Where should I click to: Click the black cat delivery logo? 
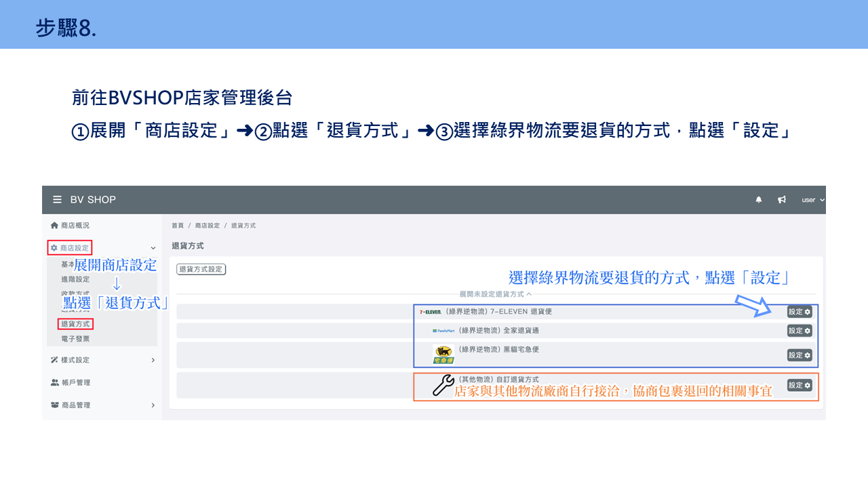coord(443,354)
